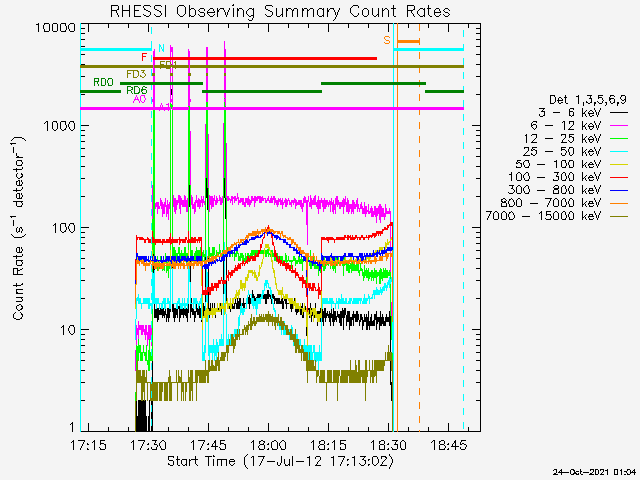Click the 18:15 x-axis tick label

tap(329, 445)
